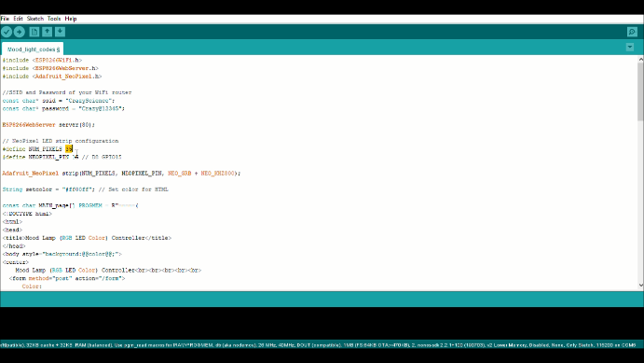Image resolution: width=644 pixels, height=363 pixels.
Task: Click the <body style="background line
Action: tap(62, 254)
